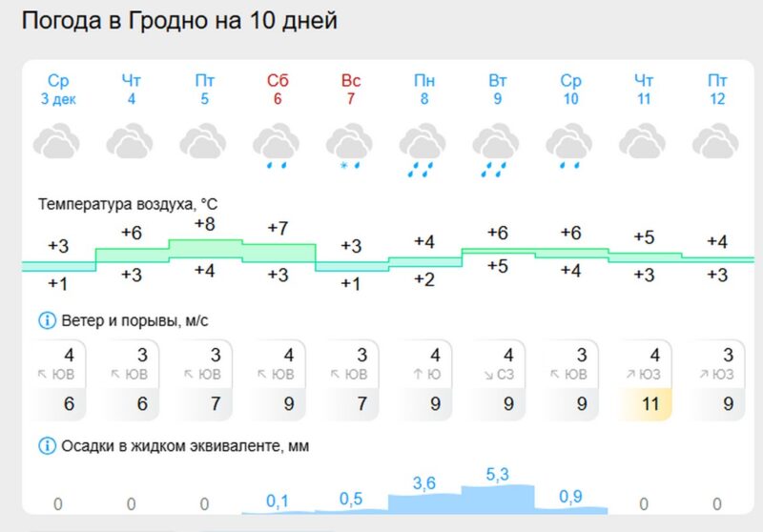Click the cloudy icon for Friday 12
This screenshot has width=763, height=532.
point(716,143)
